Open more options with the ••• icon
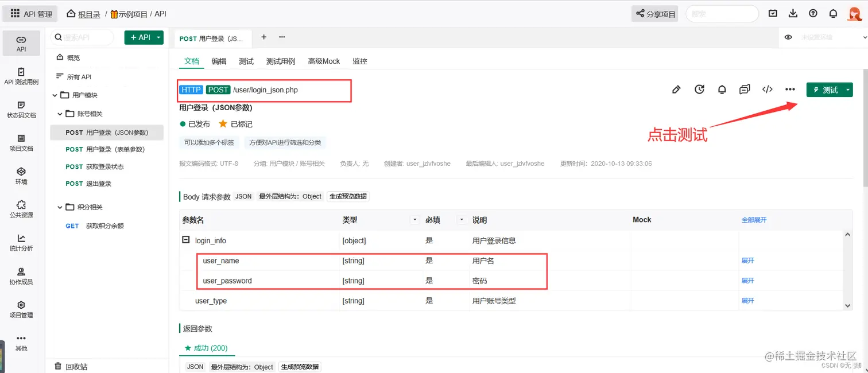 (790, 90)
